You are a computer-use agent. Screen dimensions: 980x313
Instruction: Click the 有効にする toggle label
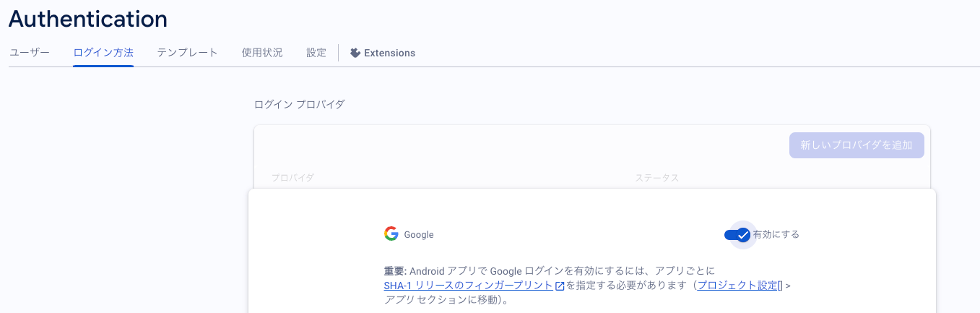[776, 234]
